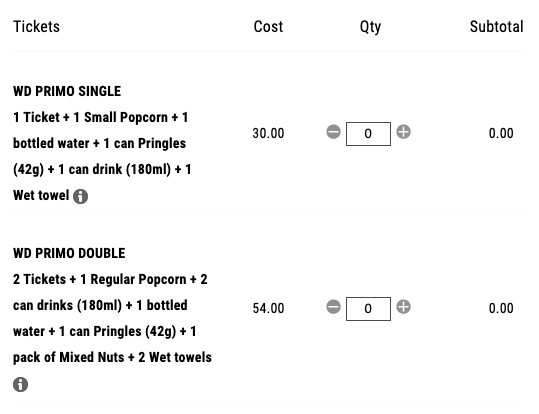Screen dimensions: 539x414
Task: Open info icon beside Wet towel text
Action: point(80,196)
